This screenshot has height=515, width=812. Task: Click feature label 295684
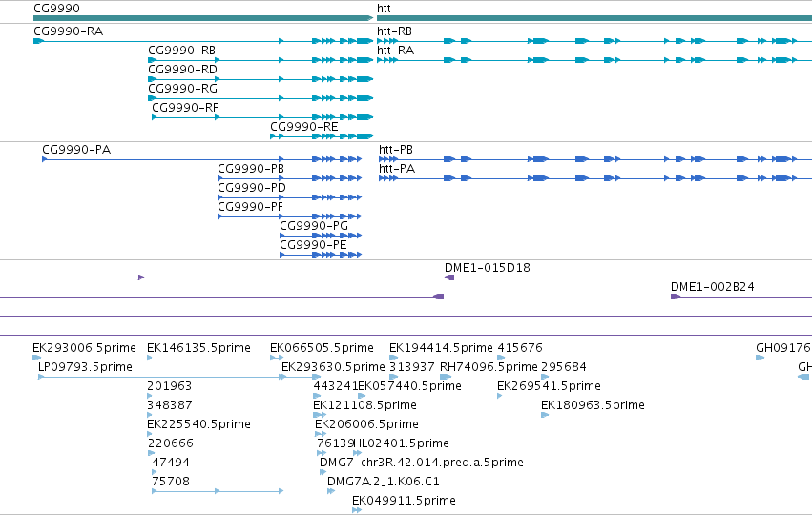(x=564, y=367)
